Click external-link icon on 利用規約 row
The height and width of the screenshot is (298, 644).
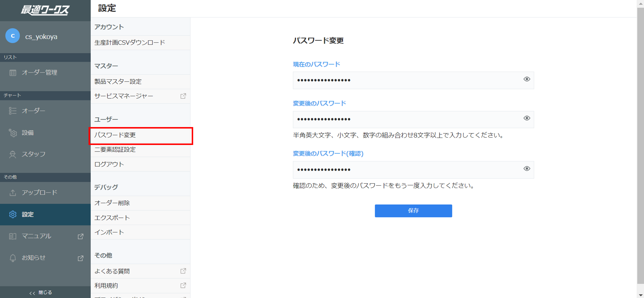[183, 286]
